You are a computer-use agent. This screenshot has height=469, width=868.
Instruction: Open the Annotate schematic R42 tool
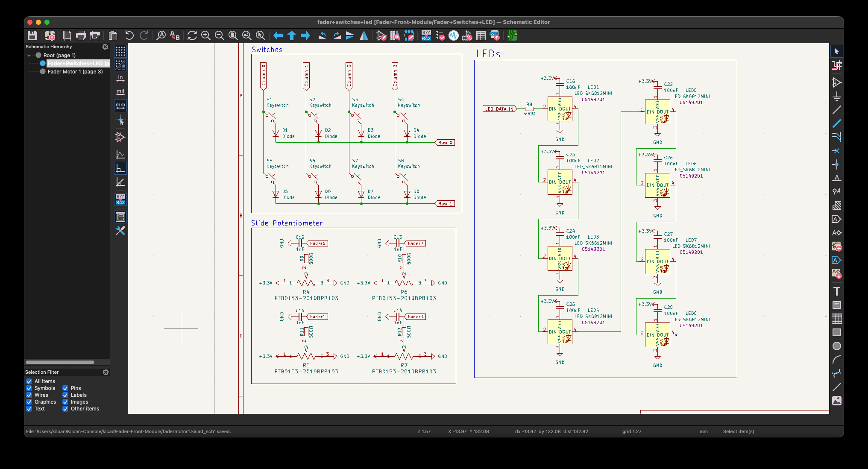[426, 35]
